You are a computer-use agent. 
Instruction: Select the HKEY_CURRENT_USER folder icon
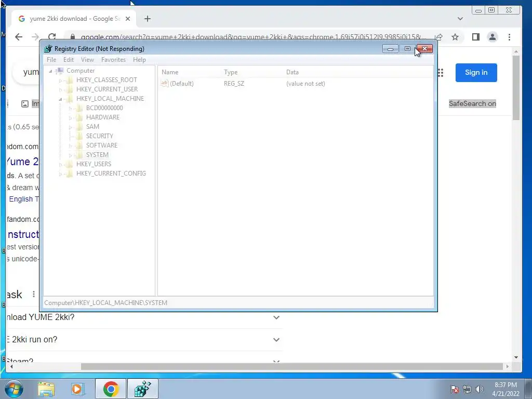70,89
